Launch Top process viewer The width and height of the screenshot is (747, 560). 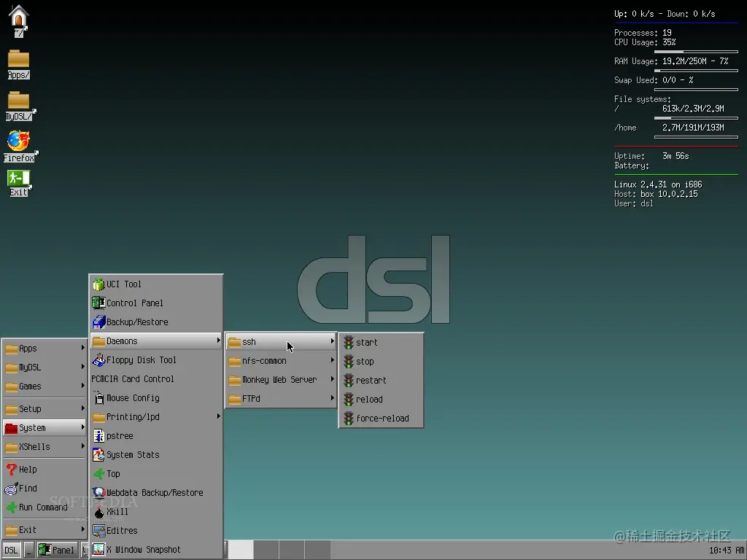156,474
